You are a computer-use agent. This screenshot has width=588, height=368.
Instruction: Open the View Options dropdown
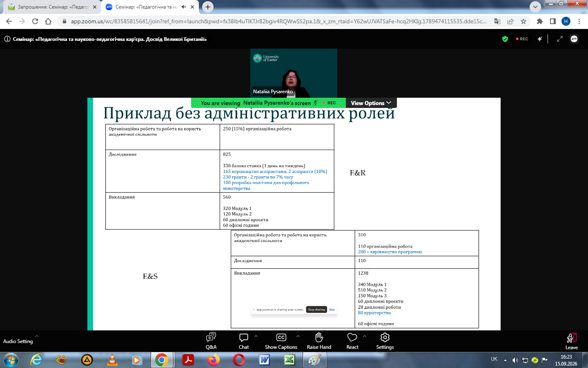click(371, 103)
